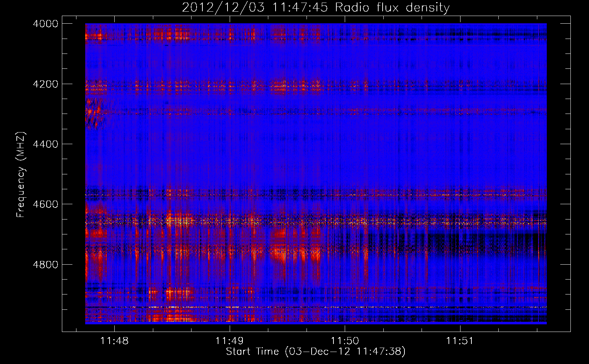This screenshot has width=589, height=364.
Task: Select the 11:48 time axis label
Action: click(x=114, y=341)
